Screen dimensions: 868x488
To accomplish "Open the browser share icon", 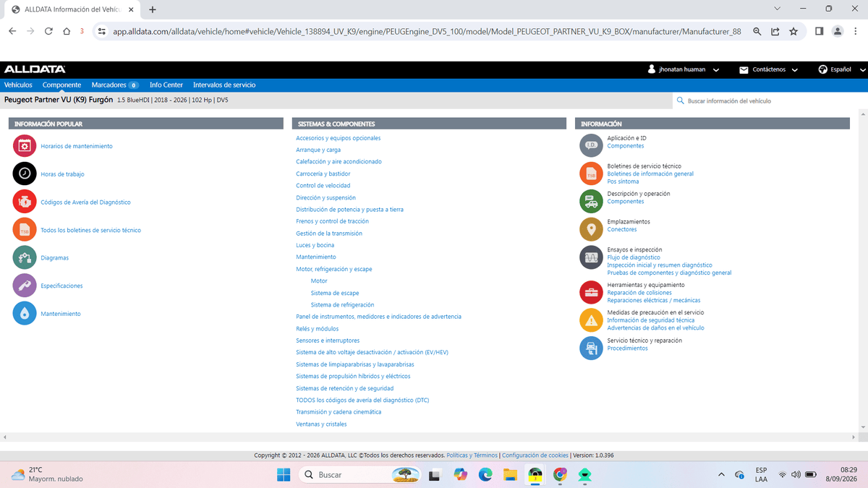I will (775, 31).
